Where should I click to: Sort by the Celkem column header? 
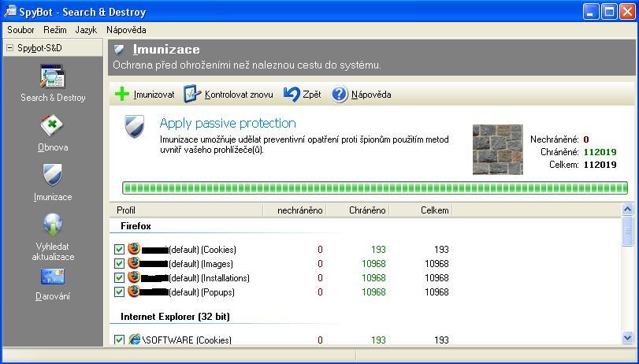coord(421,210)
